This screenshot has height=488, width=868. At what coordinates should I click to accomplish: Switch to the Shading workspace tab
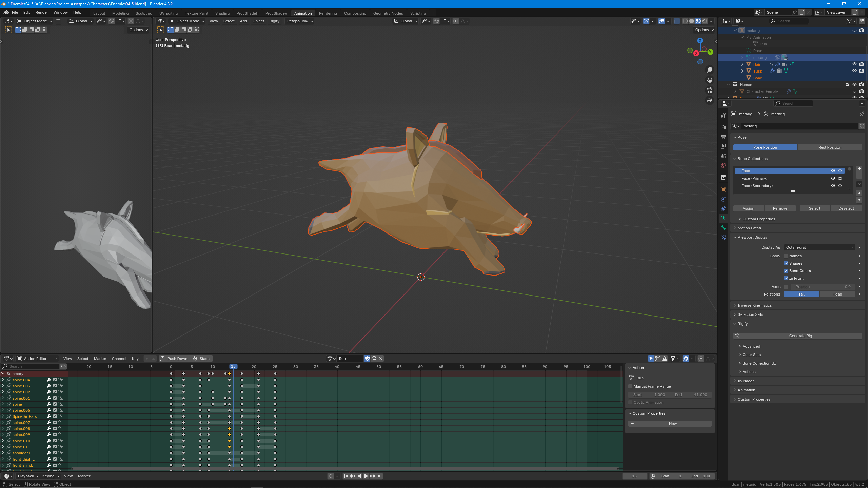(x=222, y=13)
